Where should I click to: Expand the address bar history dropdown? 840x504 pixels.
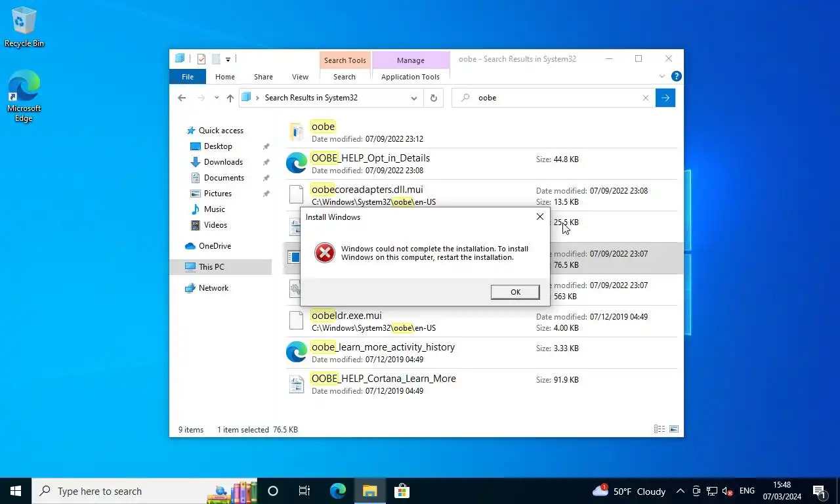click(x=414, y=98)
